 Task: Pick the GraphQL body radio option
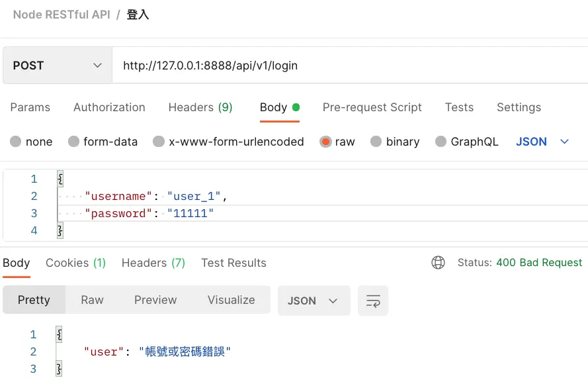[x=441, y=142]
